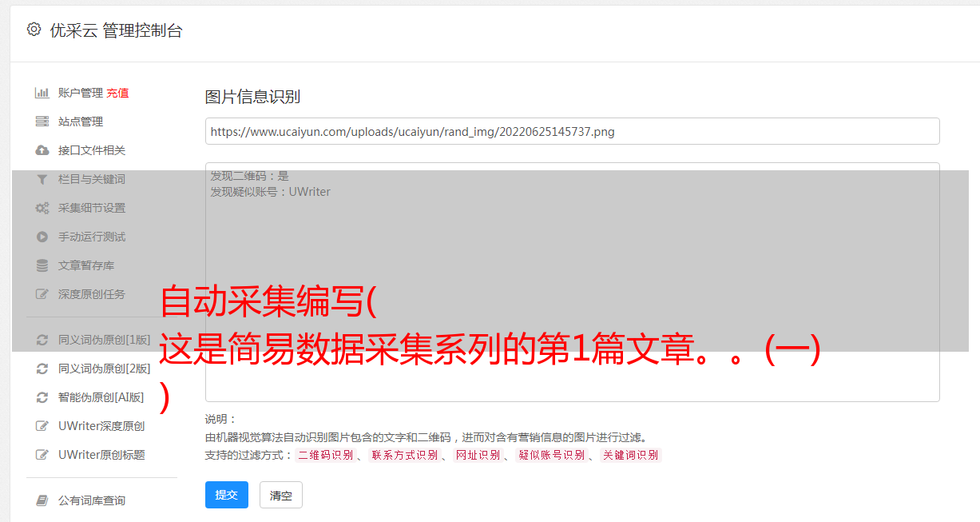Click the refresh icon next to 同义词伪原创[2版]
This screenshot has width=980, height=522.
tap(42, 369)
